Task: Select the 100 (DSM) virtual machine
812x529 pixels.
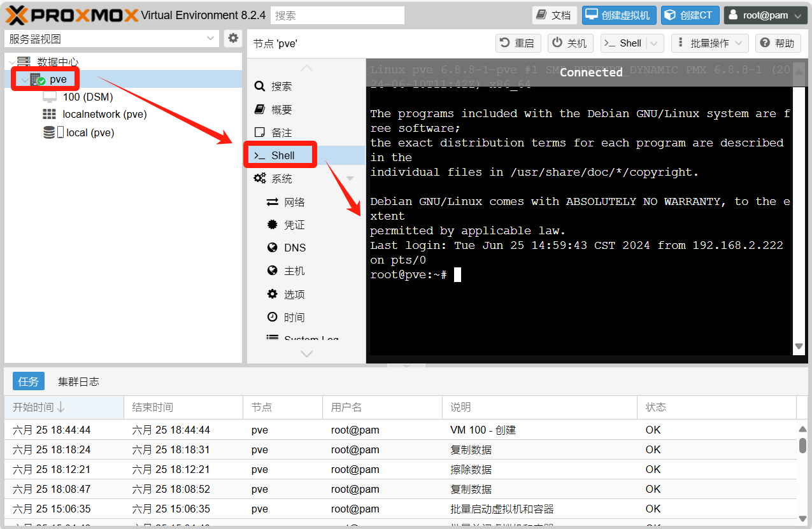Action: click(x=87, y=97)
